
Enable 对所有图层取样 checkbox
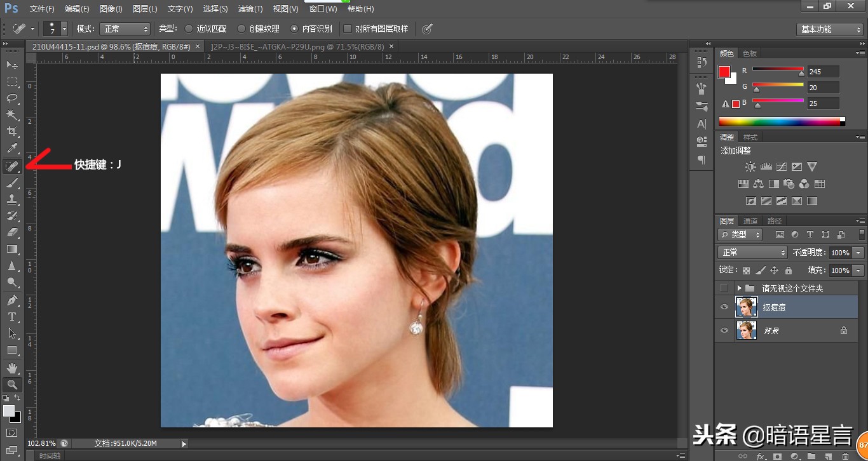click(348, 29)
